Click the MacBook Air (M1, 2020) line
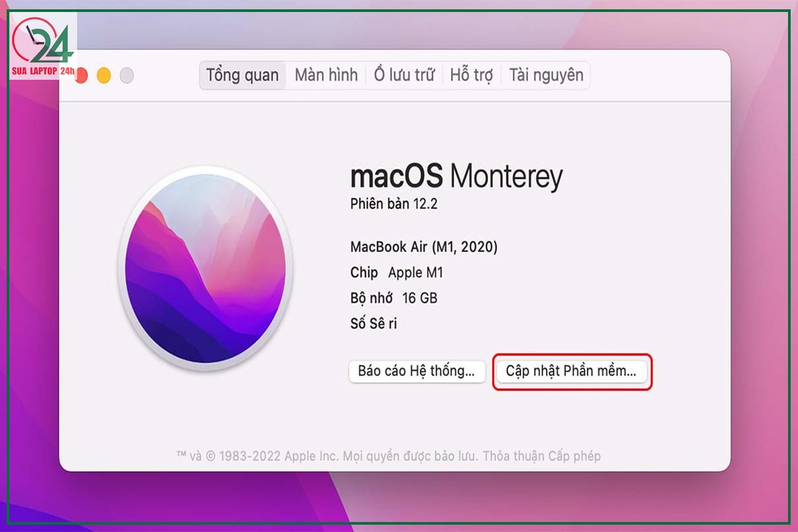798x532 pixels. pyautogui.click(x=424, y=247)
